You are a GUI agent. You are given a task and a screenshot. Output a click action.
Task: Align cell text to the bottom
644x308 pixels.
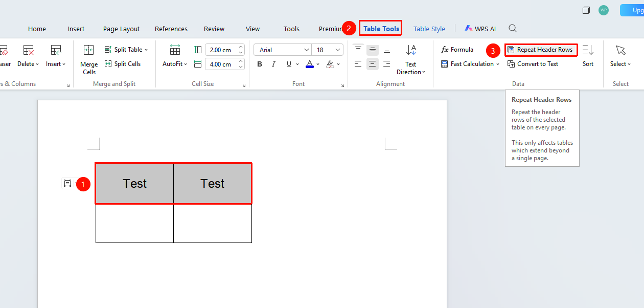[x=387, y=50]
